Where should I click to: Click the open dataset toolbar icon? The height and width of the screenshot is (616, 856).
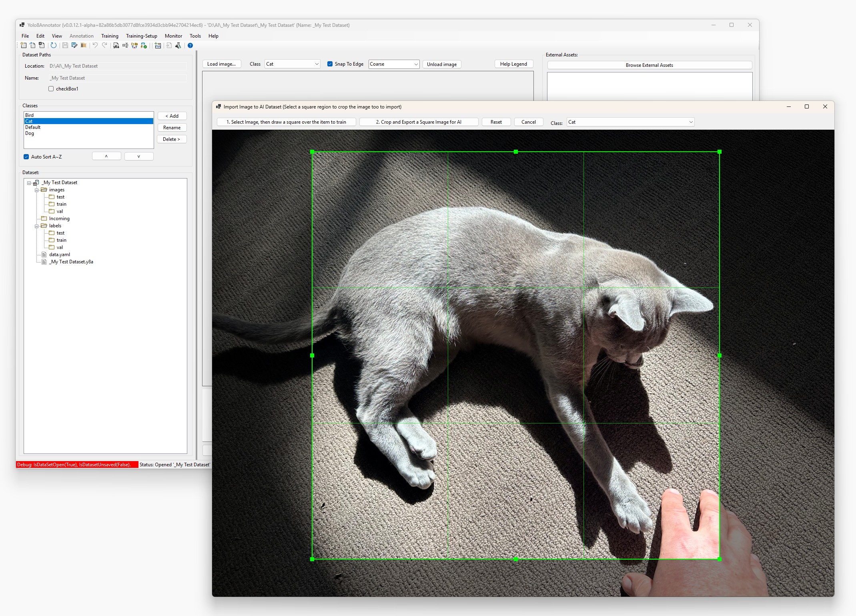coord(32,45)
